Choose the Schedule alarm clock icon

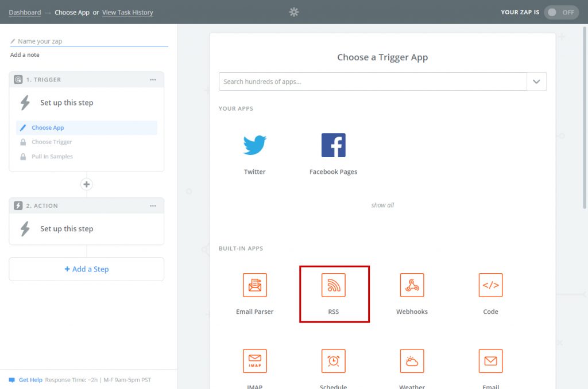pyautogui.click(x=333, y=361)
